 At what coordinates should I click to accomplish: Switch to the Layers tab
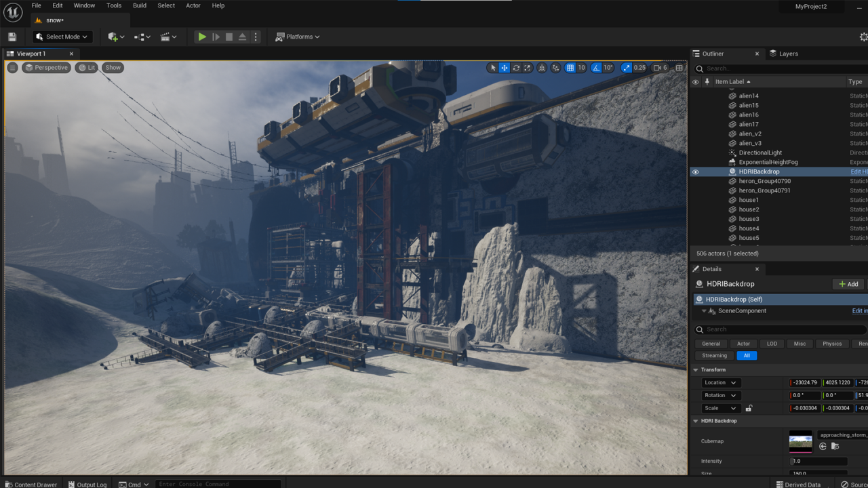point(784,54)
